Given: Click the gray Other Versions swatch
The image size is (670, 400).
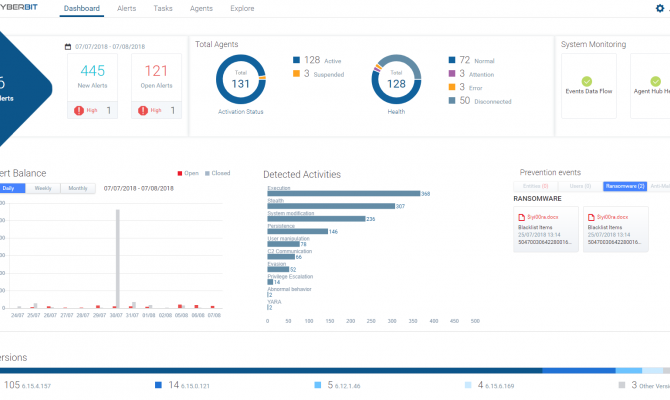Looking at the screenshot, I should pyautogui.click(x=622, y=385).
